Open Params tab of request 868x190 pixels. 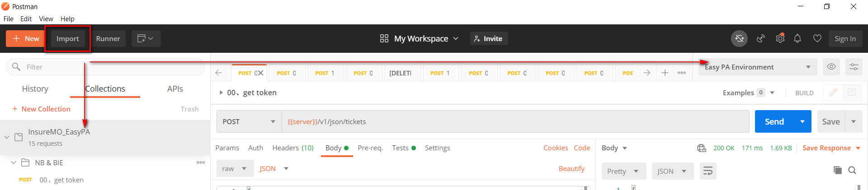(227, 148)
